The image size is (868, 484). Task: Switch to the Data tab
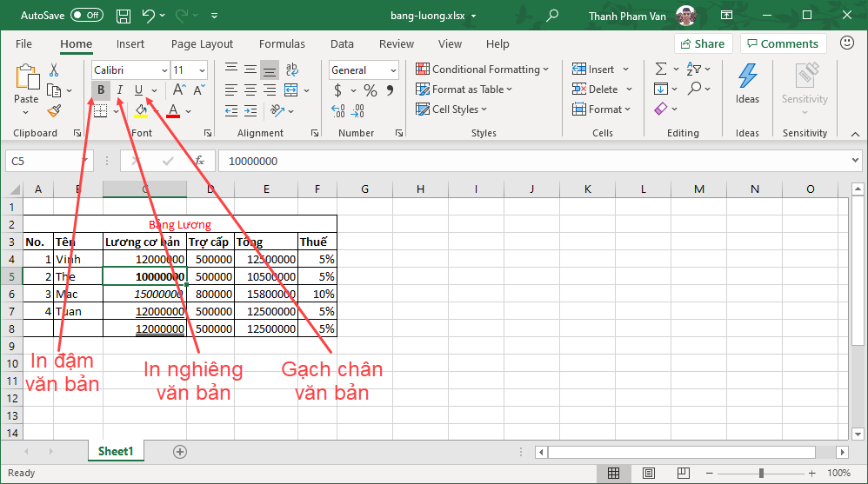(x=342, y=43)
